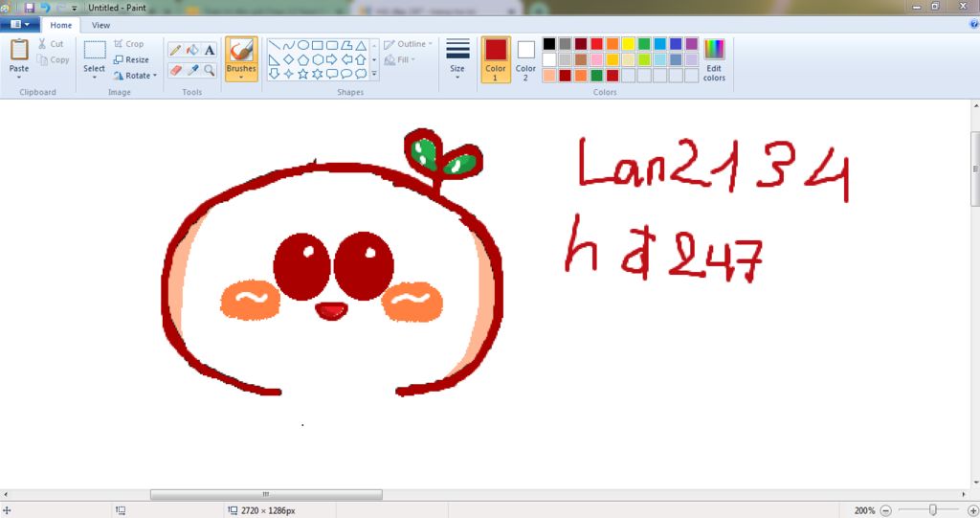Activate the Color 2 background selector
The height and width of the screenshot is (518, 980).
pos(525,59)
